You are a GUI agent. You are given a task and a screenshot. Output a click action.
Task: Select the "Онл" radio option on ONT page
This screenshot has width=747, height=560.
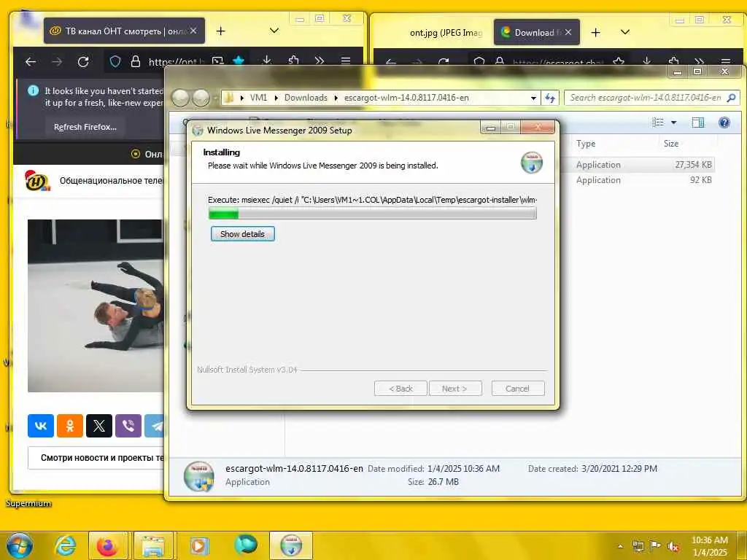tap(136, 154)
